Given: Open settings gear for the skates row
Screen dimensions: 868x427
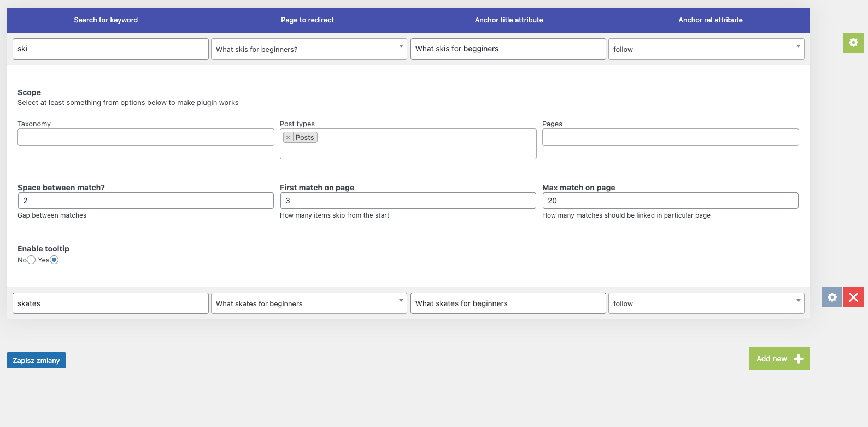Looking at the screenshot, I should 832,297.
